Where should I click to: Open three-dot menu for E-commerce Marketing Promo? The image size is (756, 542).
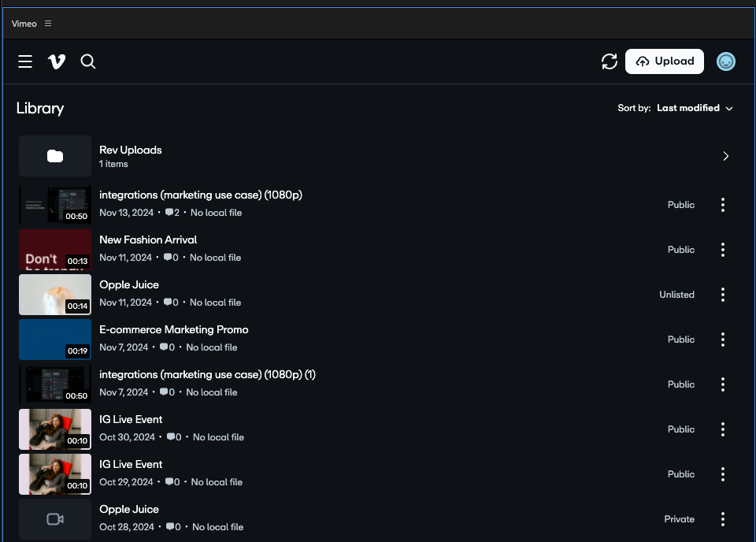722,340
